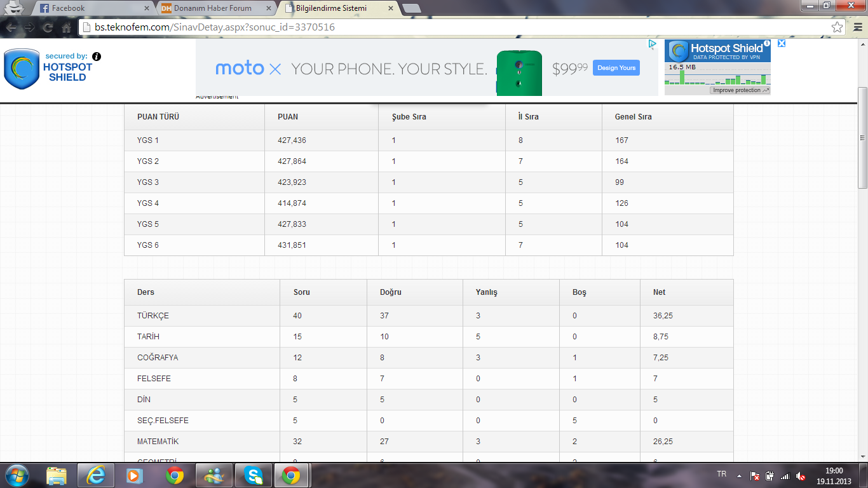The image size is (868, 488).
Task: Launch Internet Explorer from taskbar
Action: click(x=96, y=475)
